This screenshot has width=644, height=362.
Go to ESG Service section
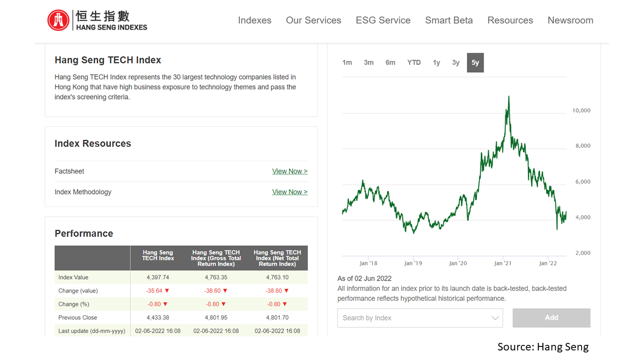383,20
